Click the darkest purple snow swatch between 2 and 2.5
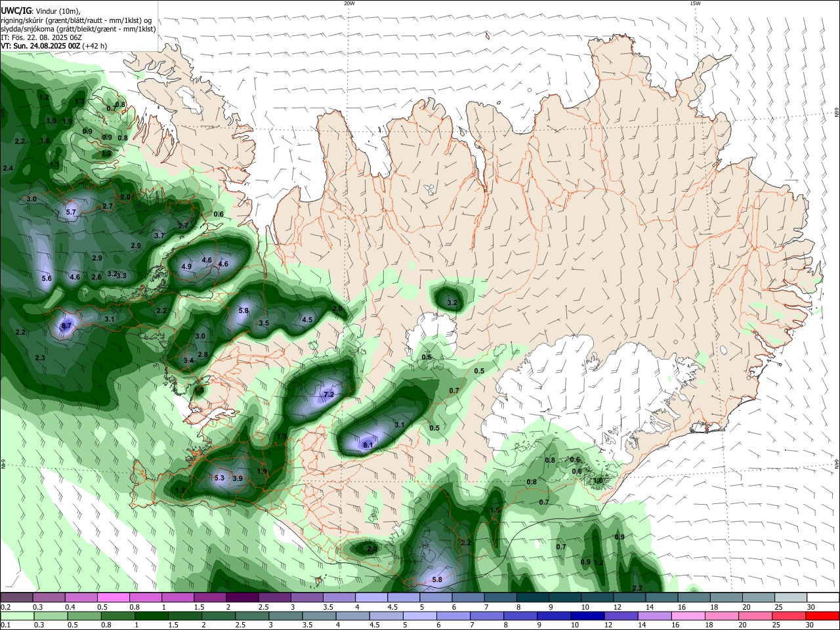The height and width of the screenshot is (630, 840). tap(241, 597)
